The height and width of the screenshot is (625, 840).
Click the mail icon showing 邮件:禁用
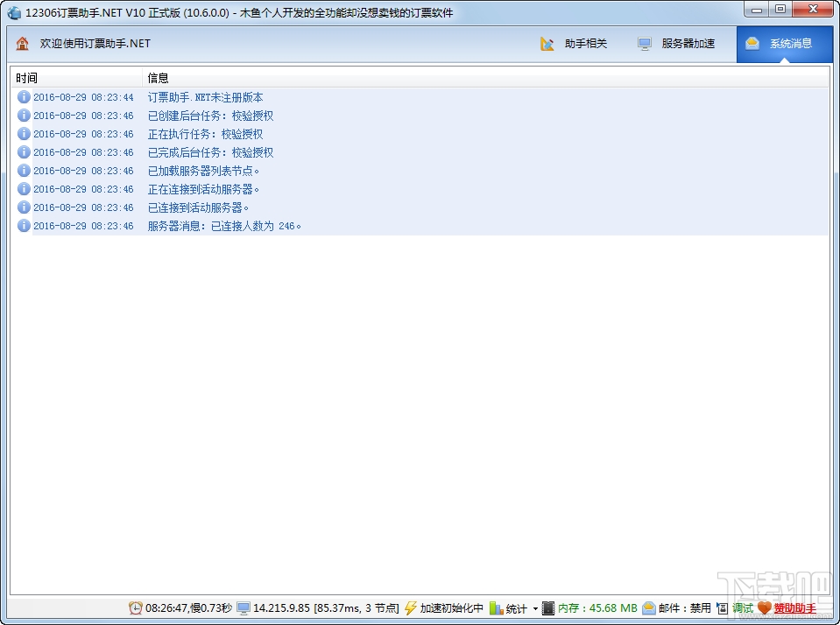coord(649,607)
